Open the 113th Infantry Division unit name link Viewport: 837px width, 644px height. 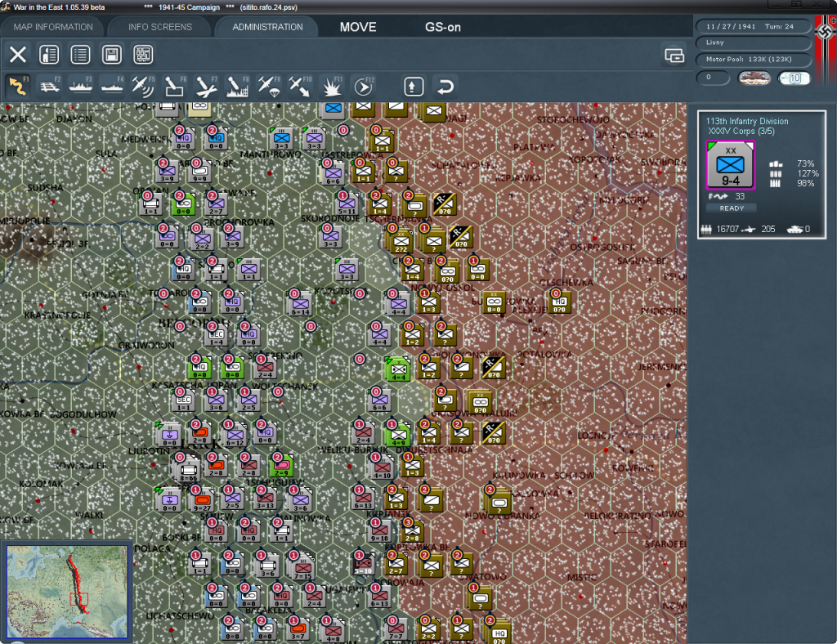click(747, 121)
